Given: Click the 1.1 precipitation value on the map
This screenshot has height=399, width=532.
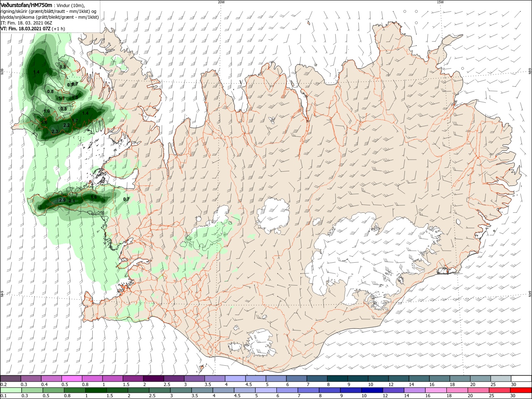Looking at the screenshot, I should point(62,99).
